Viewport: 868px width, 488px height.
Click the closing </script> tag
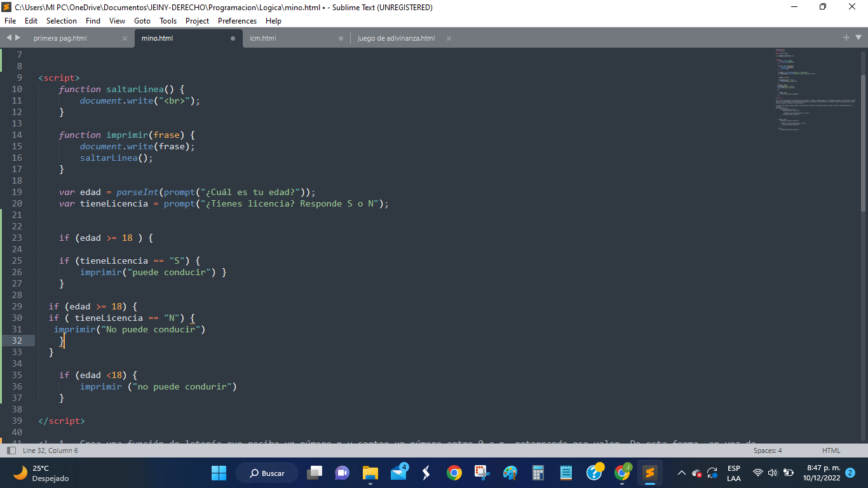click(62, 421)
